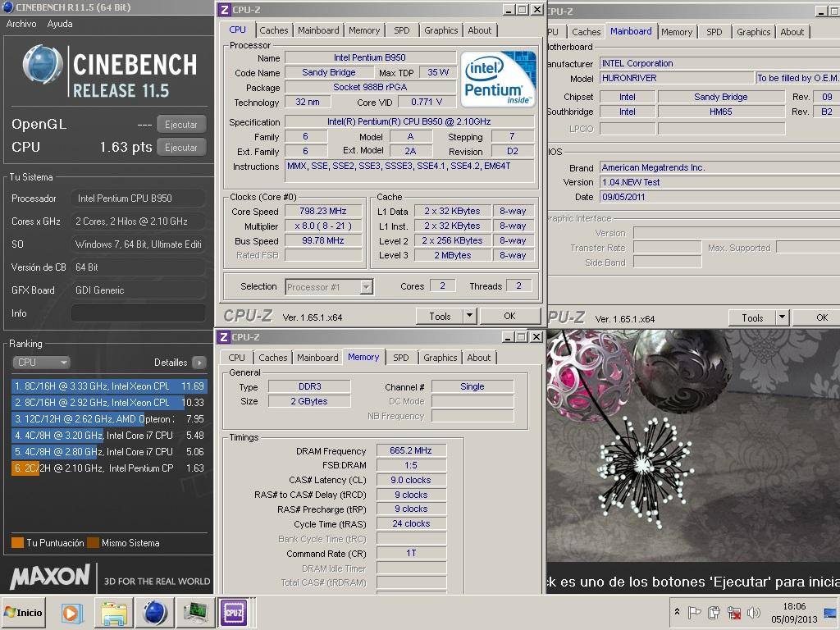Show hidden system tray icons arrow

click(677, 612)
